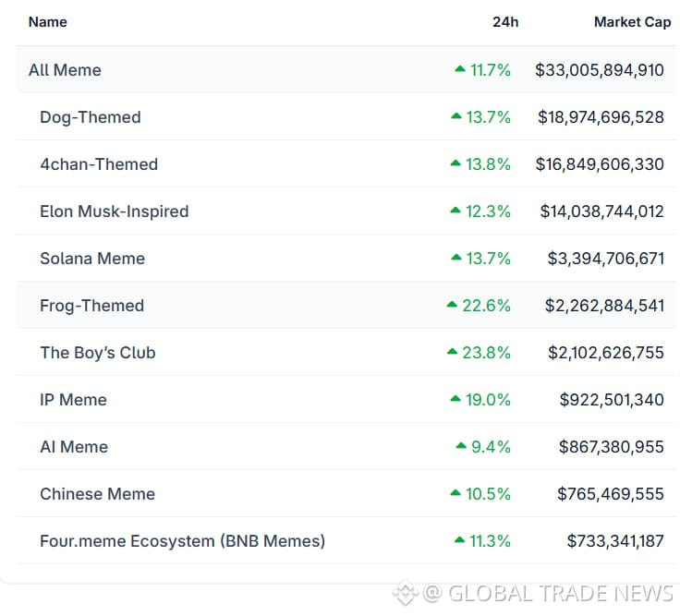Click market cap $867,380,955

(612, 447)
